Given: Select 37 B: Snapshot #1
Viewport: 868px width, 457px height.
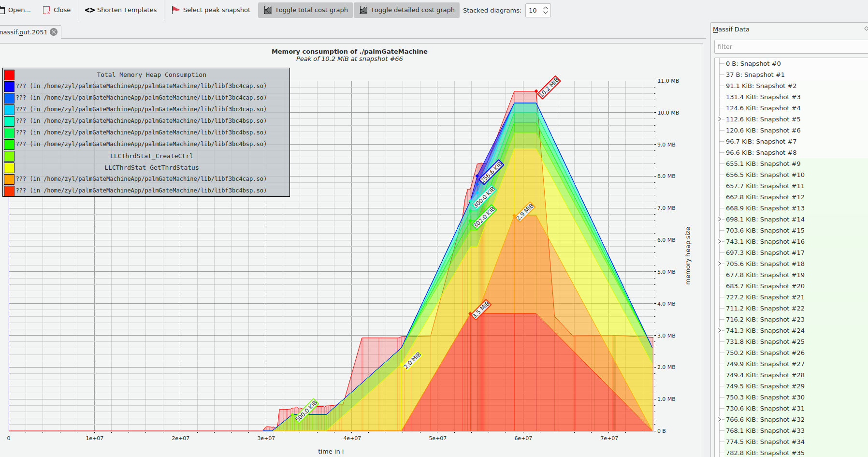Looking at the screenshot, I should point(755,75).
